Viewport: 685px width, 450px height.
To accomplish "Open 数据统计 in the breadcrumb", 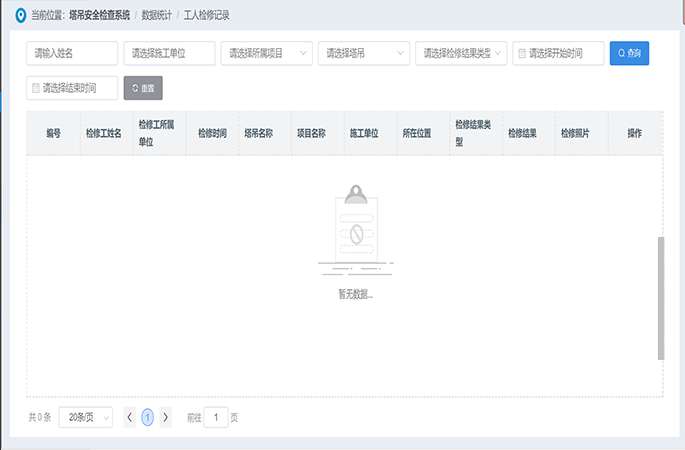I will [x=156, y=16].
